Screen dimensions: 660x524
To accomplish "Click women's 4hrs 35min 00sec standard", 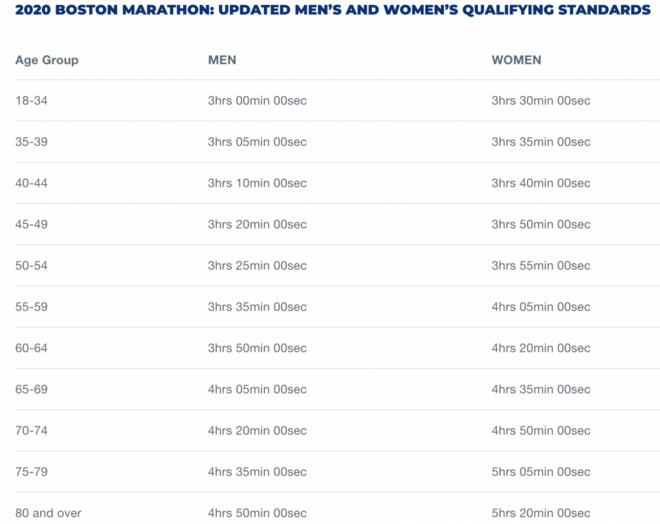I will 541,389.
